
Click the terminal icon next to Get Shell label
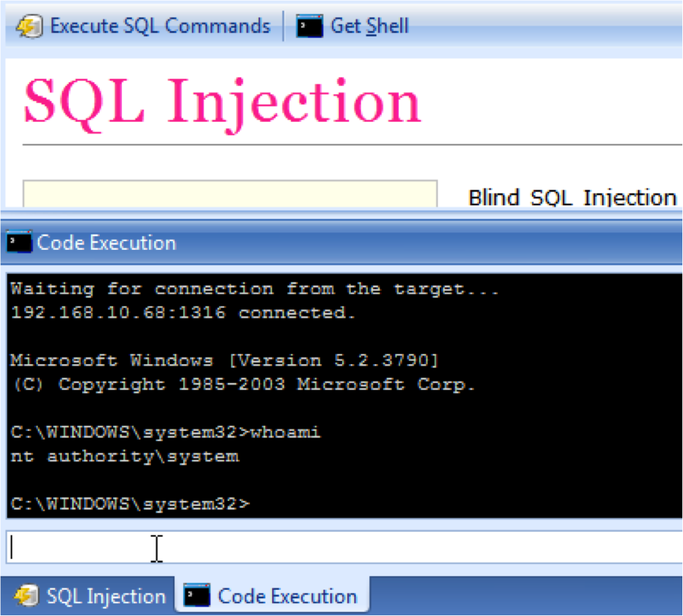tap(309, 26)
